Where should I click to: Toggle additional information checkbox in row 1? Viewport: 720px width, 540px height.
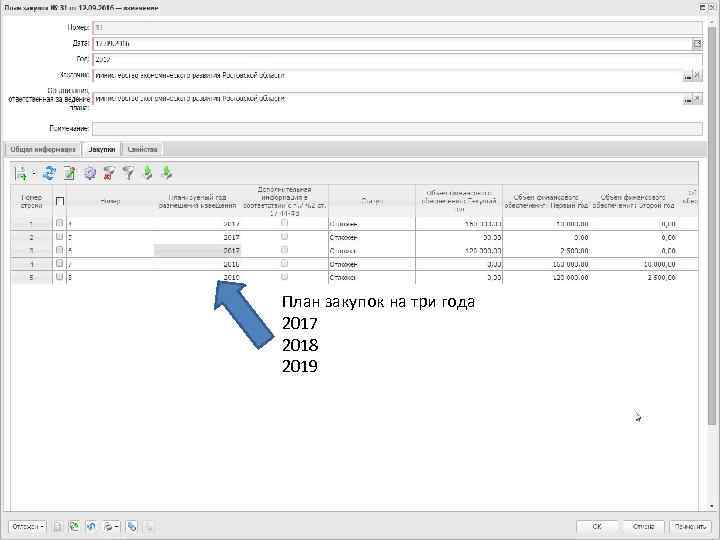coord(284,223)
